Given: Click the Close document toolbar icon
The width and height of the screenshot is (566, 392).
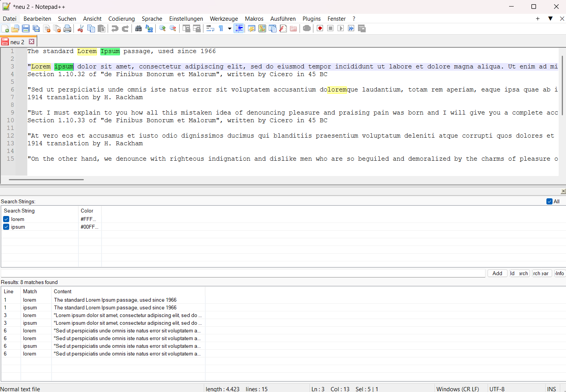Looking at the screenshot, I should (x=47, y=28).
